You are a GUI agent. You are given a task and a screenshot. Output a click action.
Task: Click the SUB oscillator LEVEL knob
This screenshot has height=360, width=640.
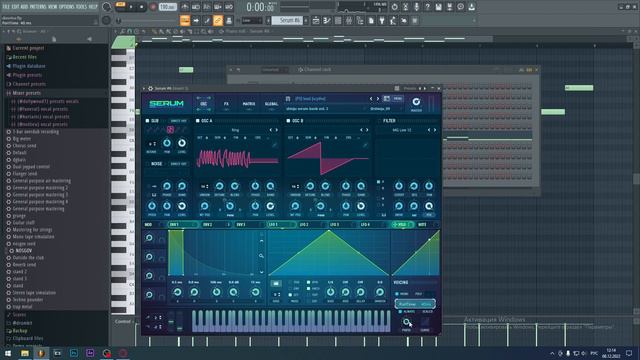point(182,143)
